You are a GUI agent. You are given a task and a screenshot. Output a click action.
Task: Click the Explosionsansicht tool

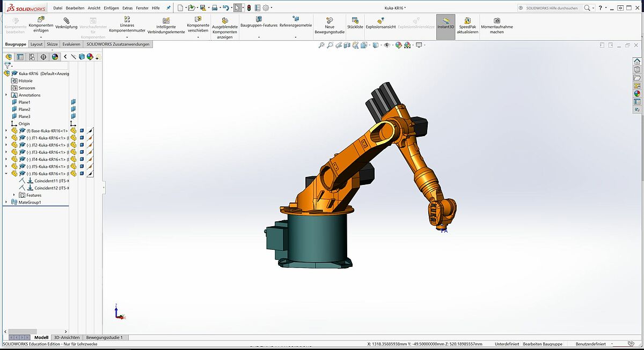(x=380, y=23)
